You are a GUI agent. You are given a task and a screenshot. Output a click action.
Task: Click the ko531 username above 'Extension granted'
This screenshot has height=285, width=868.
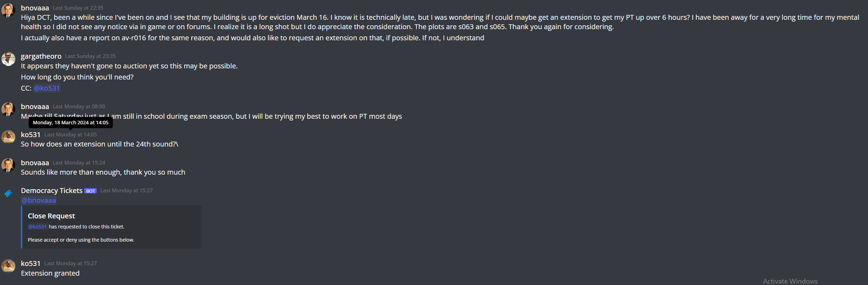[31, 263]
